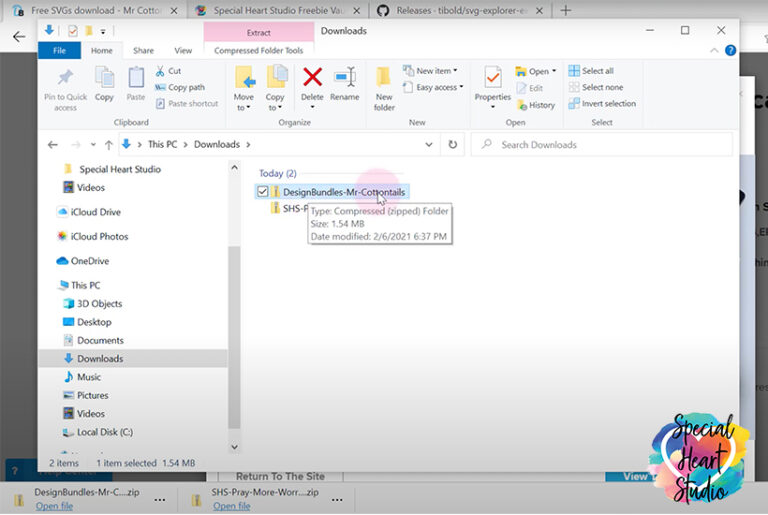Open the File menu
Screen dimensions: 768x515
coord(59,50)
